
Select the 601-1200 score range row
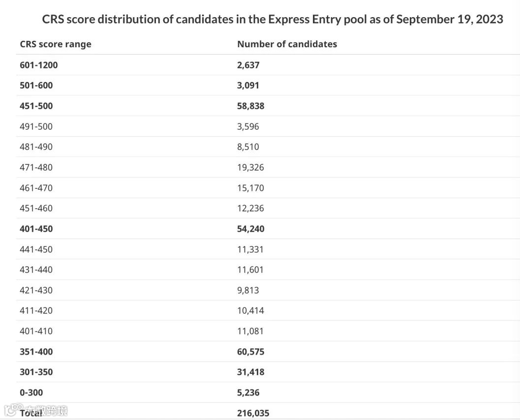tap(268, 65)
